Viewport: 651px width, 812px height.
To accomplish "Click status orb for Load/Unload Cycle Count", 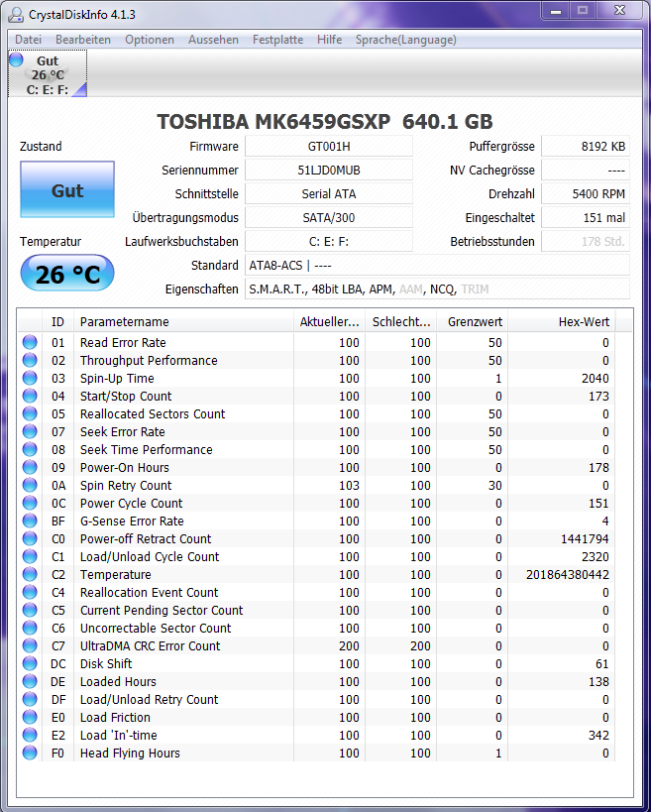I will (x=30, y=556).
